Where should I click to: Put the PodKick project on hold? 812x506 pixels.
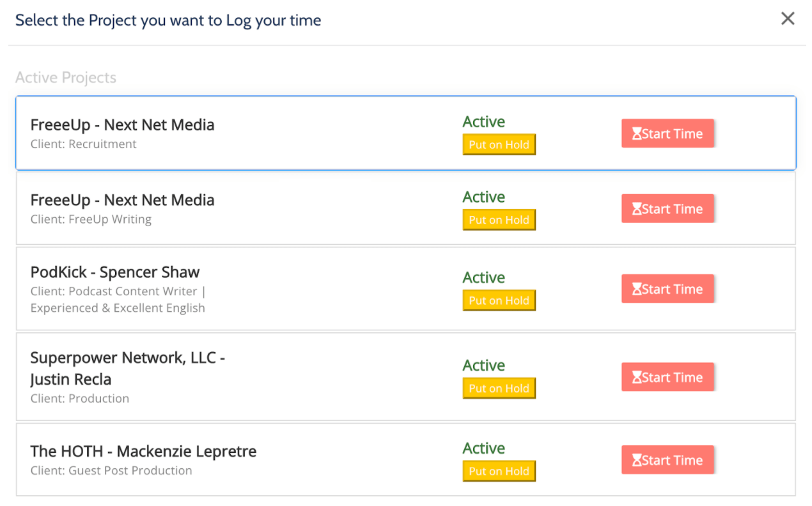click(499, 300)
